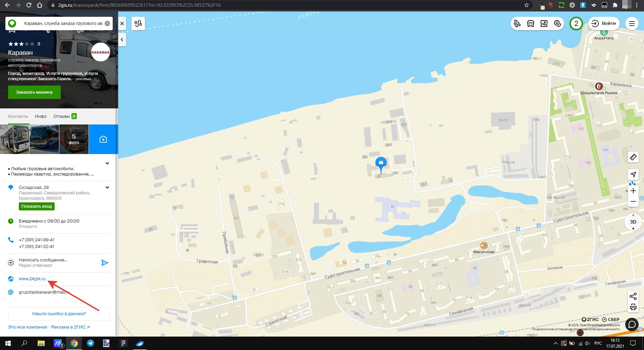Open the hamburger main menu
Image resolution: width=644 pixels, height=350 pixels.
(632, 23)
